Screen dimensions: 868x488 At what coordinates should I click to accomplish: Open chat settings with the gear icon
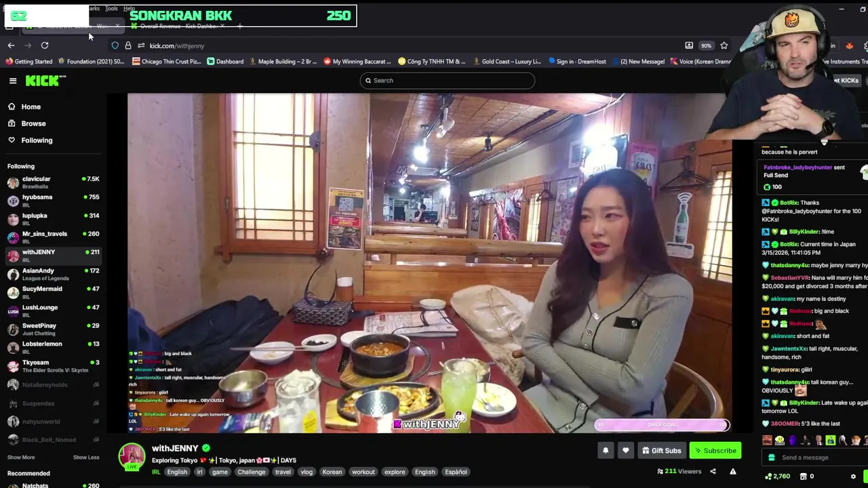pyautogui.click(x=853, y=476)
